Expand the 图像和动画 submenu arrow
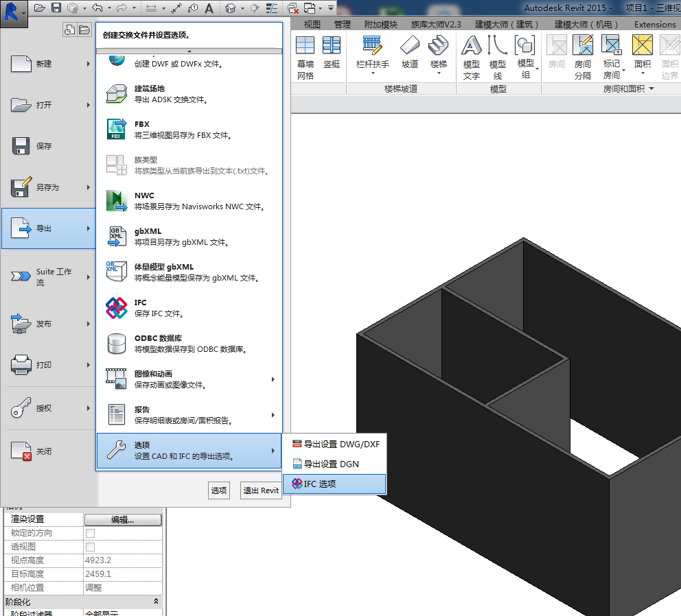681x616 pixels. [x=273, y=379]
